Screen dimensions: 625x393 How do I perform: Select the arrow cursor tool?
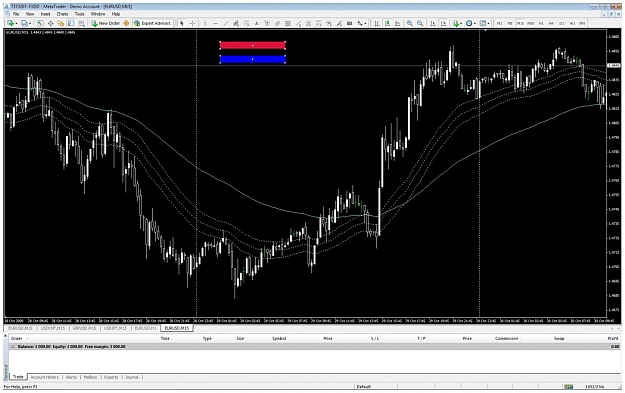click(x=182, y=23)
